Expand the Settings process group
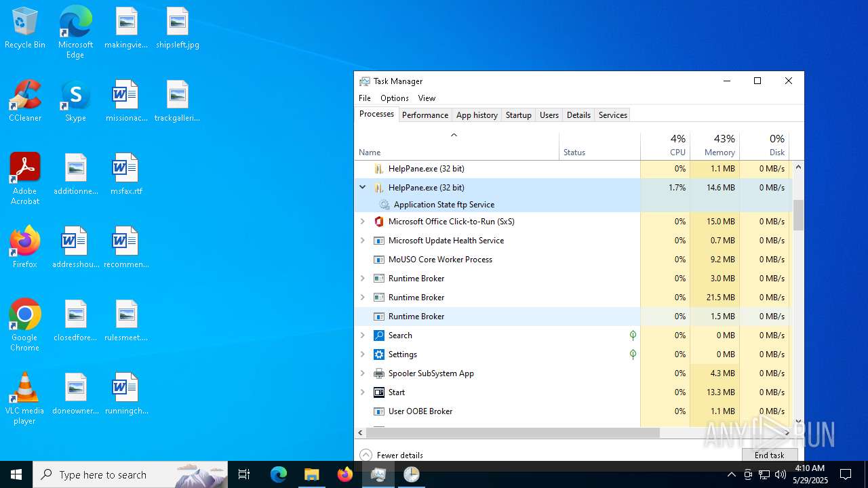The image size is (868, 488). [x=362, y=354]
